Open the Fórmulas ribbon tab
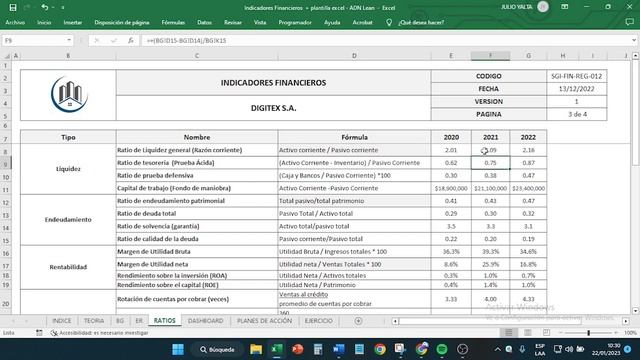Screen dimensions: 640x360 (x=173, y=22)
